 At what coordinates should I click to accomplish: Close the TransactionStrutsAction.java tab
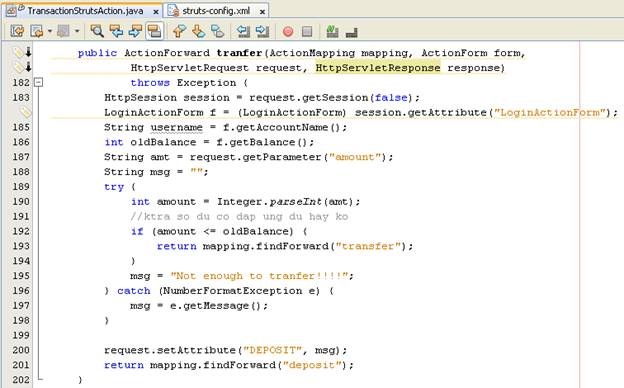point(156,12)
